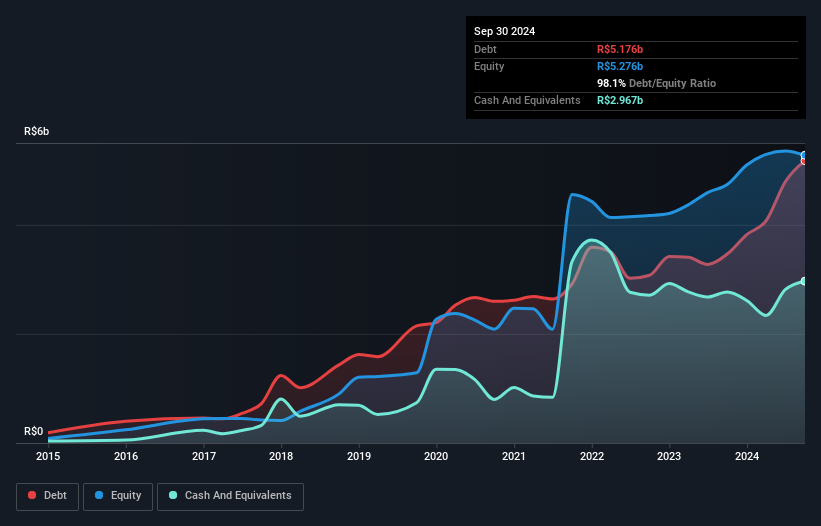Image resolution: width=821 pixels, height=526 pixels.
Task: Click the R$5.276b equity value
Action: coord(620,66)
